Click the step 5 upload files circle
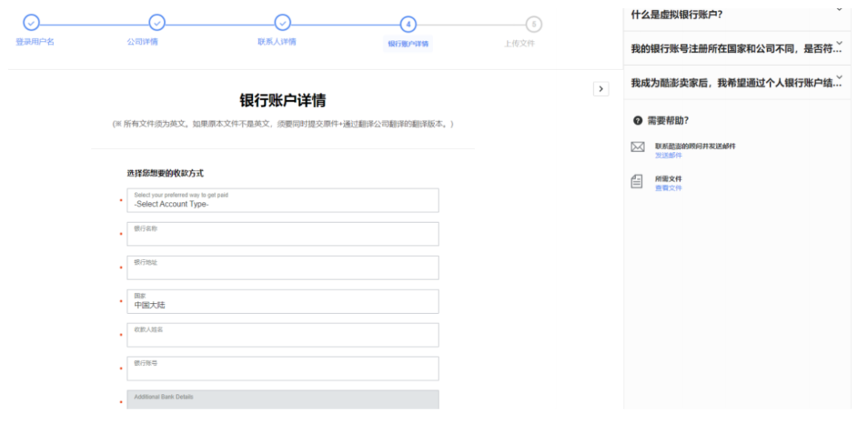The image size is (868, 444). pos(534,24)
